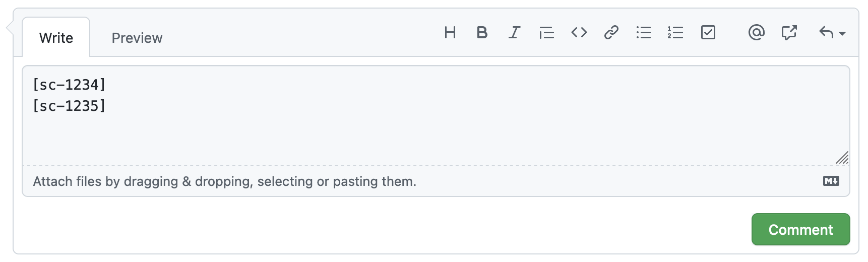868x262 pixels.
Task: Mention a user with the @ icon
Action: [757, 33]
